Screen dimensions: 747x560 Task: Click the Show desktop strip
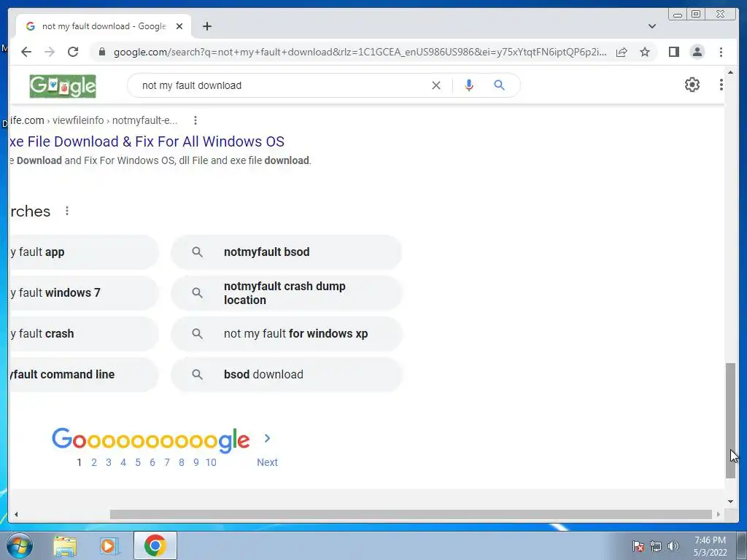741,545
